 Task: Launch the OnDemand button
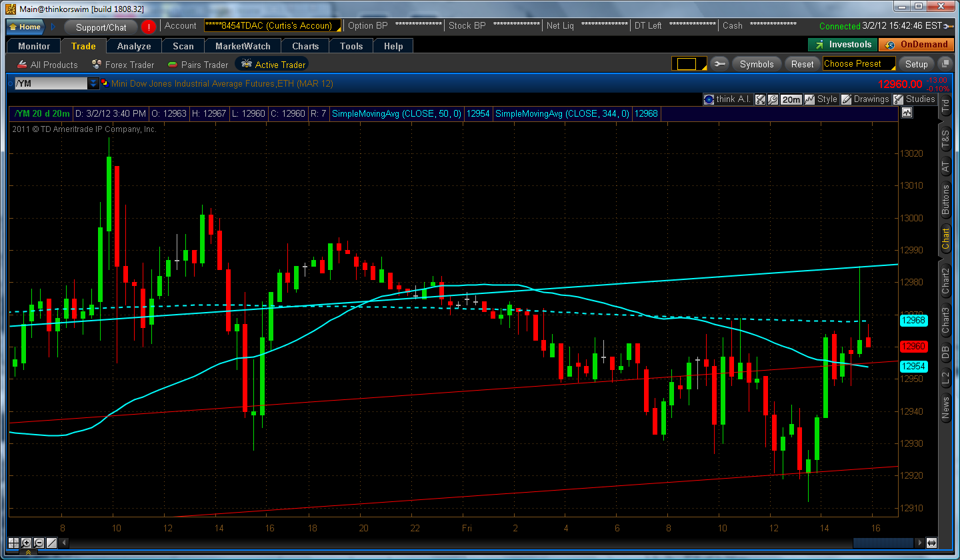(x=917, y=45)
